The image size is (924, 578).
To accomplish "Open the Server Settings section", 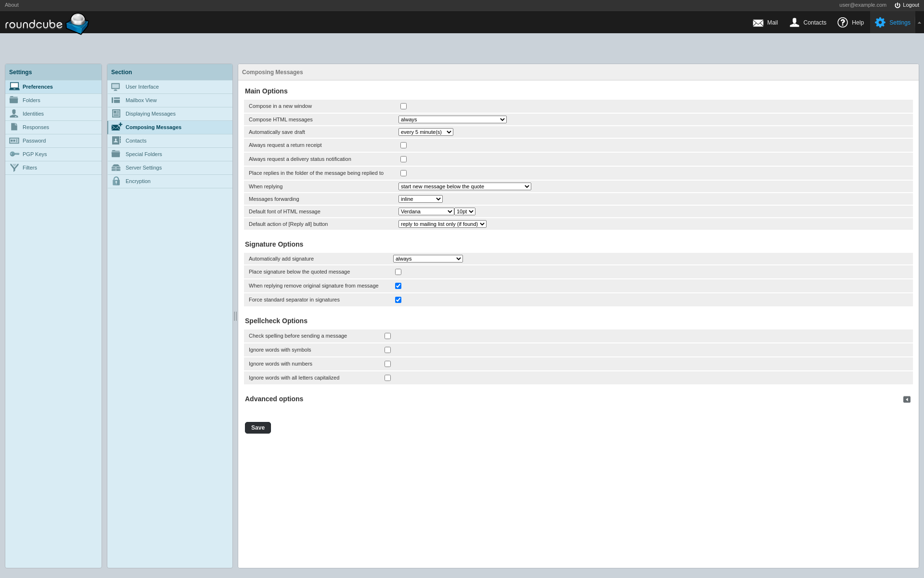I will 170,168.
